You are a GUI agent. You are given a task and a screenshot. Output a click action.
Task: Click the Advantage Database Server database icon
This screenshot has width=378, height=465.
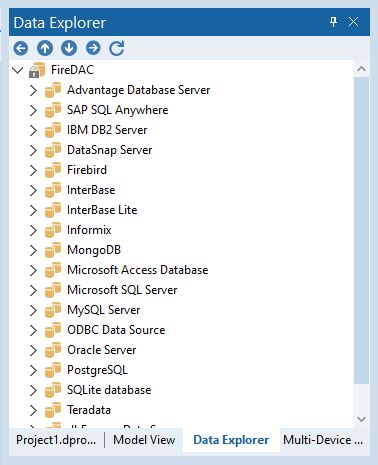(53, 90)
